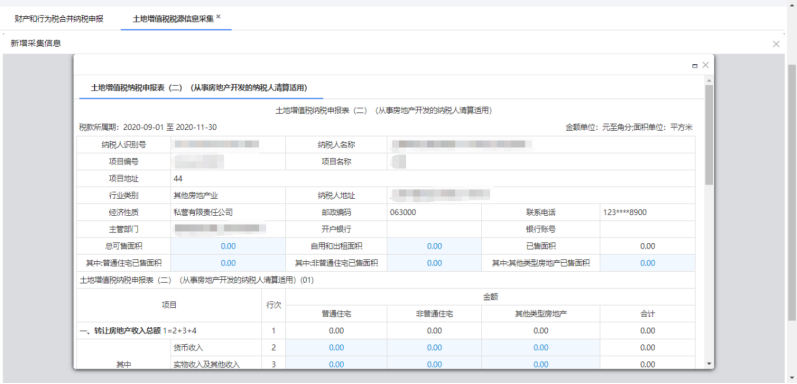Select the 土地增值税税源信息采集 tab

click(x=173, y=19)
